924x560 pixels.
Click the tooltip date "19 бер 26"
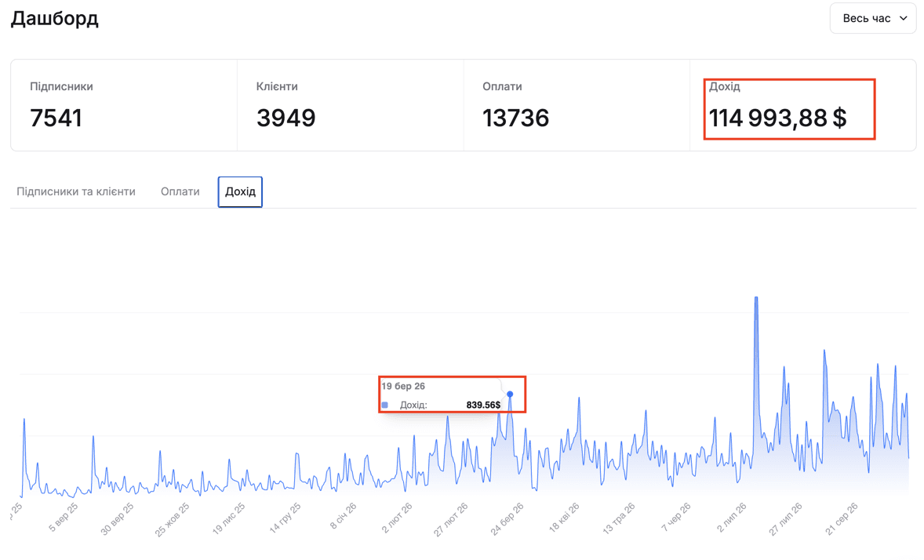point(403,386)
